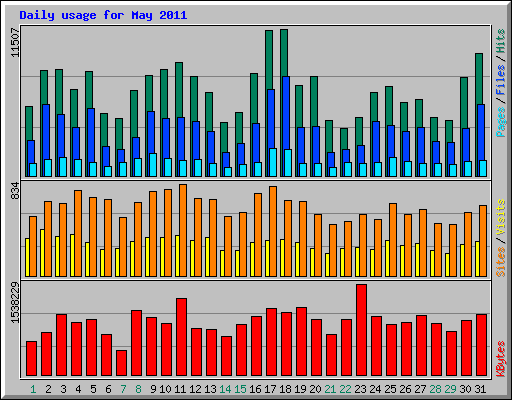The image size is (512, 400).
Task: Select the green weekend day label 28
Action: click(x=435, y=389)
